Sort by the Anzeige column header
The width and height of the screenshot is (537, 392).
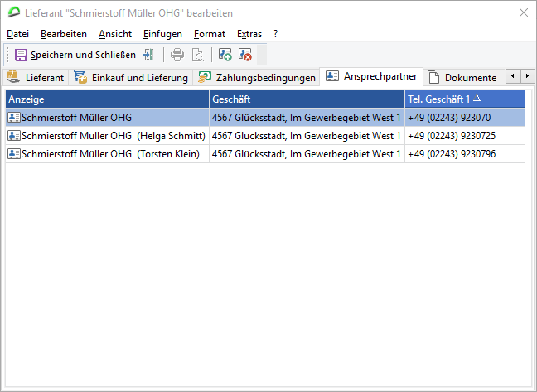[x=107, y=99]
